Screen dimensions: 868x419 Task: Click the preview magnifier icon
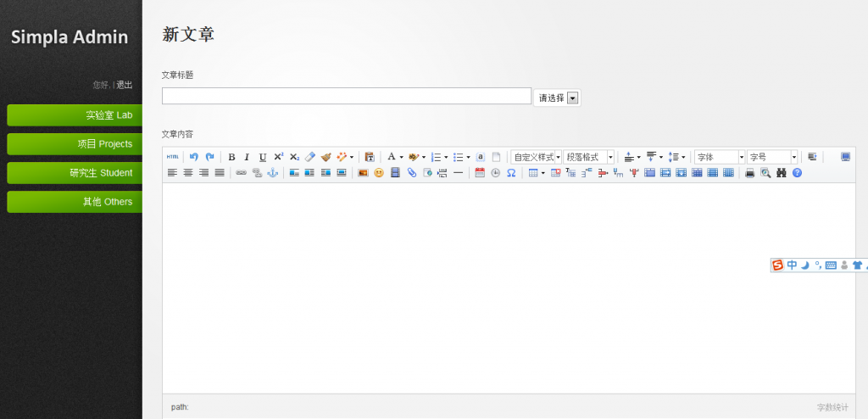click(765, 173)
